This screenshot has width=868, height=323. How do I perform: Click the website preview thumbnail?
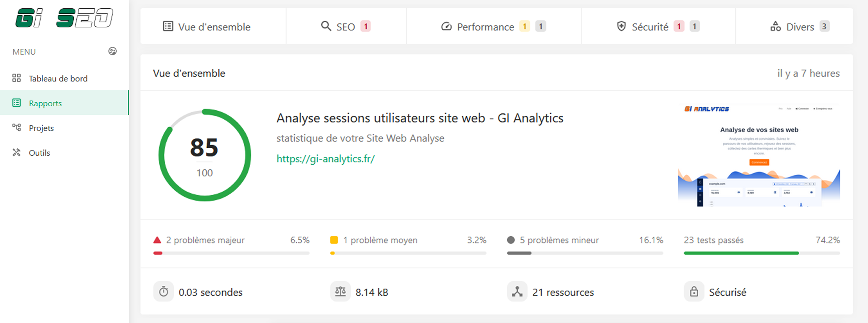(759, 155)
